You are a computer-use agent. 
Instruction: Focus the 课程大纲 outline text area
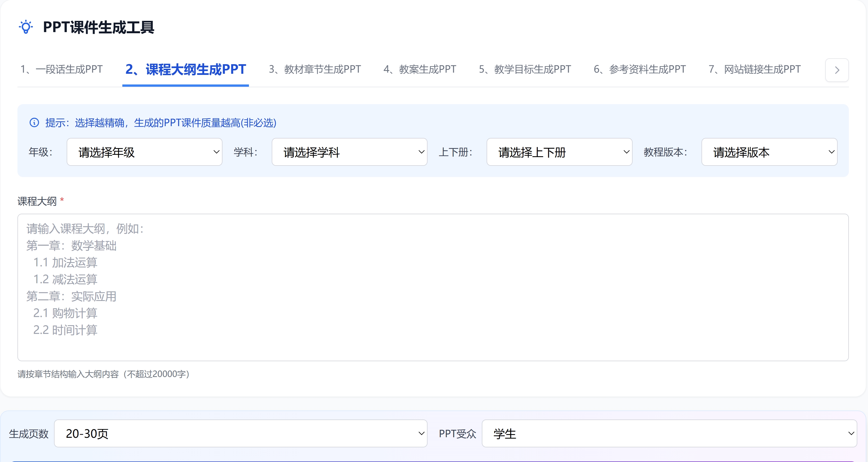[x=433, y=287]
